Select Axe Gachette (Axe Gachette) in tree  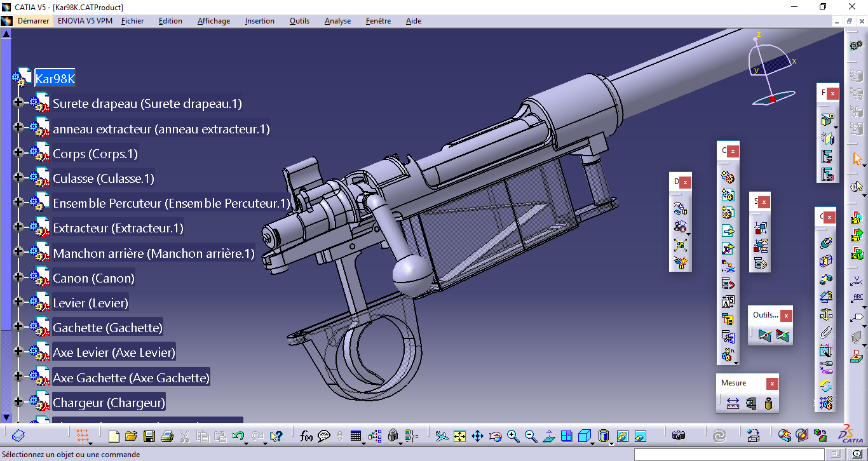click(131, 378)
